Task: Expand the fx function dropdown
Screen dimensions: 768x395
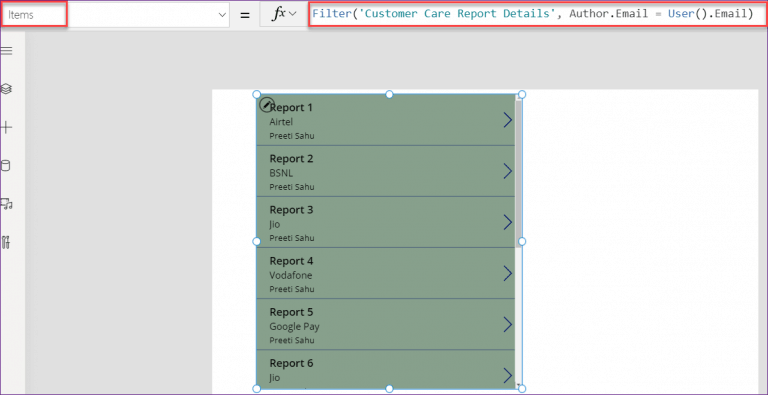Action: (293, 14)
